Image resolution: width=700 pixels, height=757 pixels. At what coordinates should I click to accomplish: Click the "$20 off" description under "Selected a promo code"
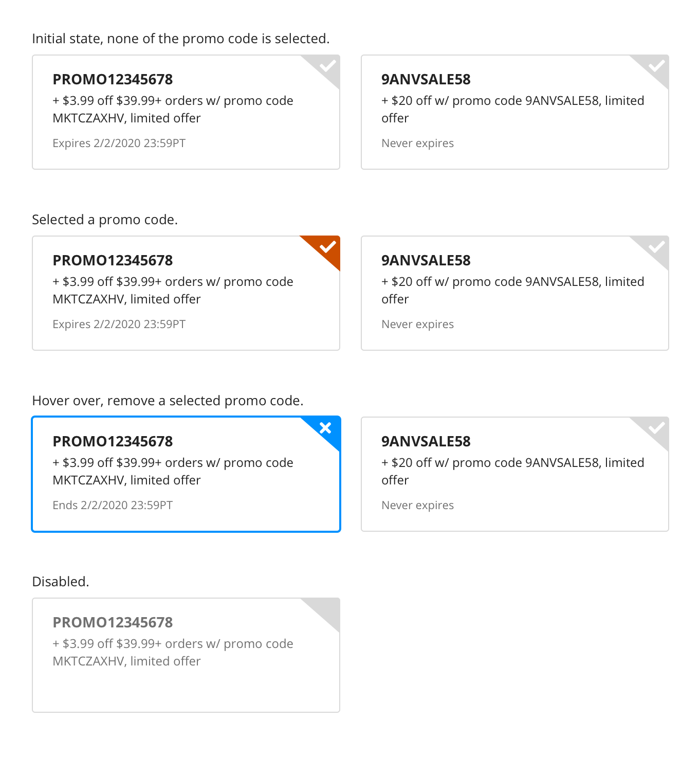point(512,290)
